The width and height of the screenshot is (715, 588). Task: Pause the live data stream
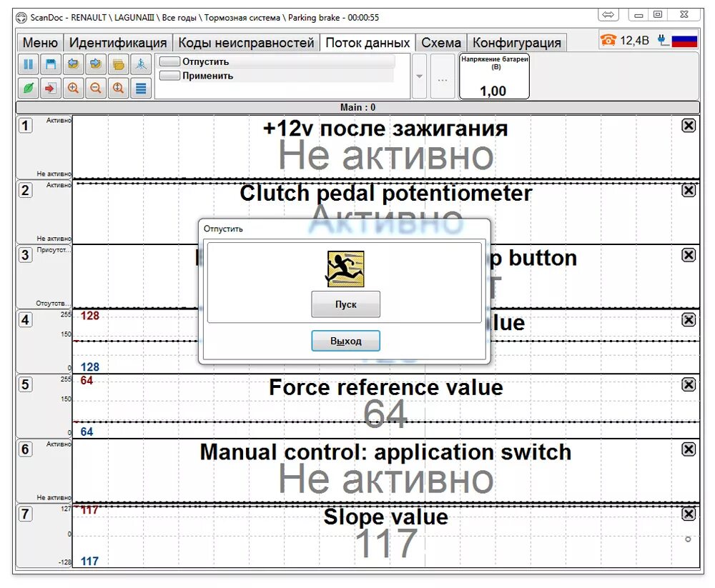29,64
